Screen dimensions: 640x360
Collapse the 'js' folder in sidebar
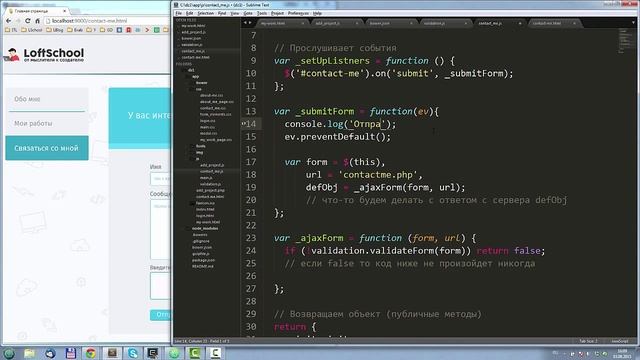[197, 159]
